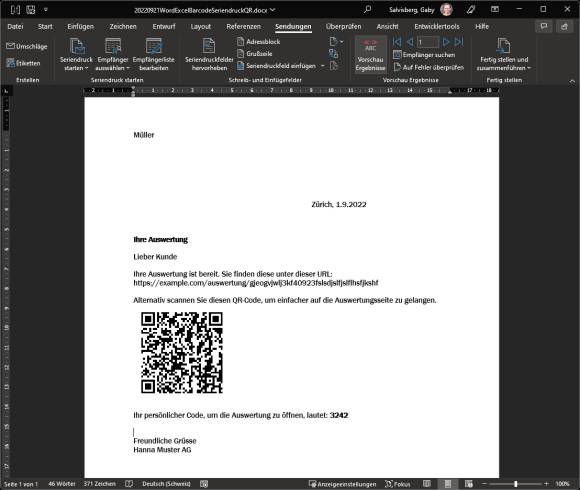Open the Hilfe tab

[x=482, y=26]
